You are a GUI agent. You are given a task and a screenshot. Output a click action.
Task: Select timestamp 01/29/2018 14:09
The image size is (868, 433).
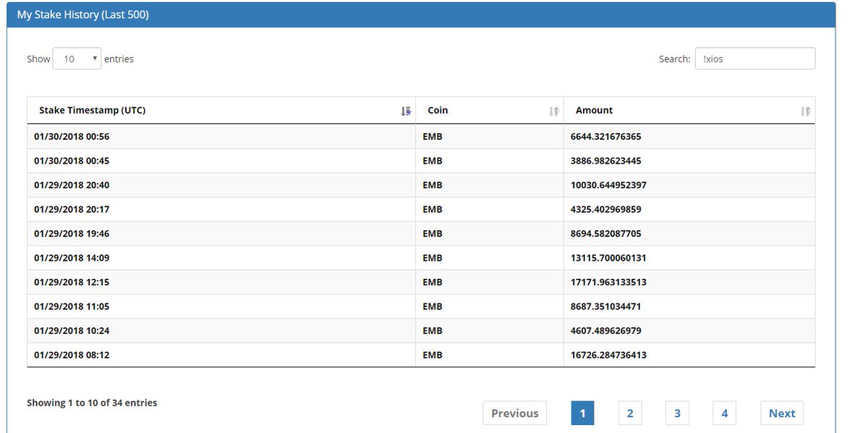tap(72, 258)
